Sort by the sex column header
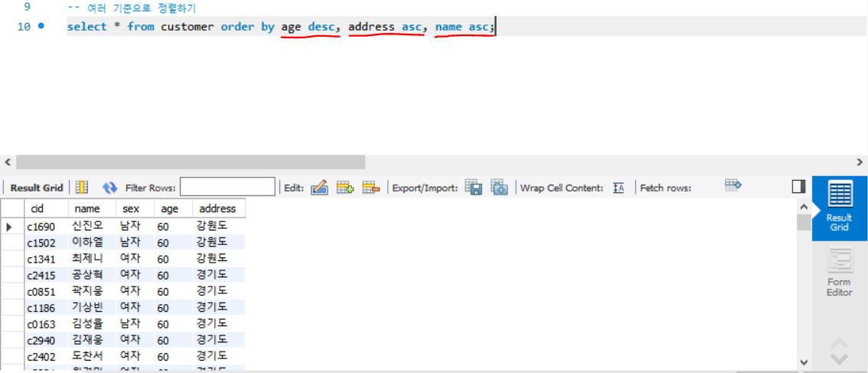This screenshot has width=868, height=373. coord(135,209)
